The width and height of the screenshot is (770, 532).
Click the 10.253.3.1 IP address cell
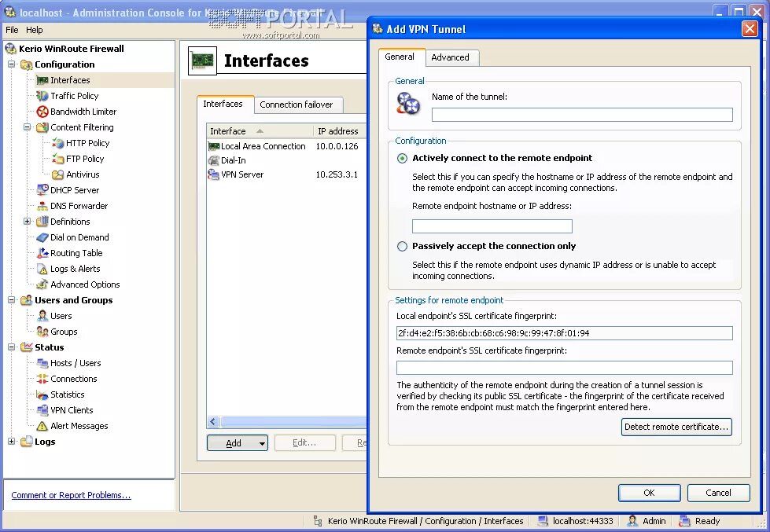pyautogui.click(x=337, y=174)
